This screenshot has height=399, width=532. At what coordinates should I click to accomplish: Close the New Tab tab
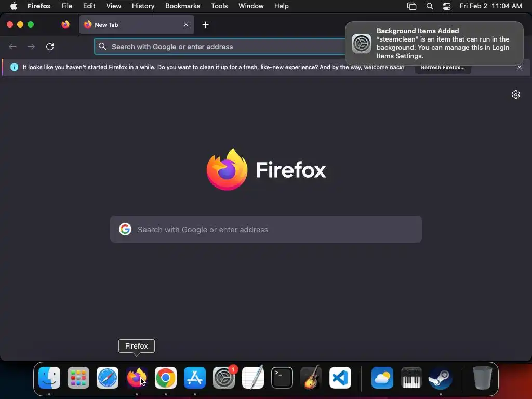(x=186, y=24)
